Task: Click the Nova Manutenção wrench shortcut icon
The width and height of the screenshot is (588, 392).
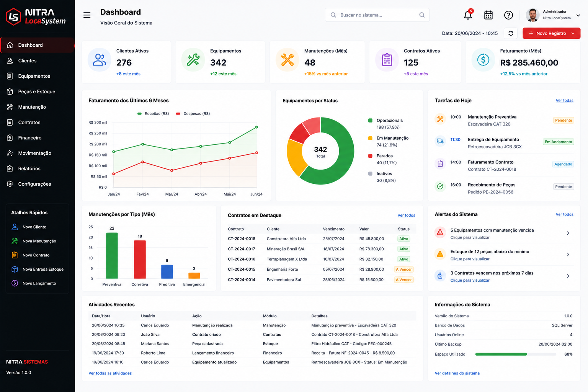Action: pos(15,241)
